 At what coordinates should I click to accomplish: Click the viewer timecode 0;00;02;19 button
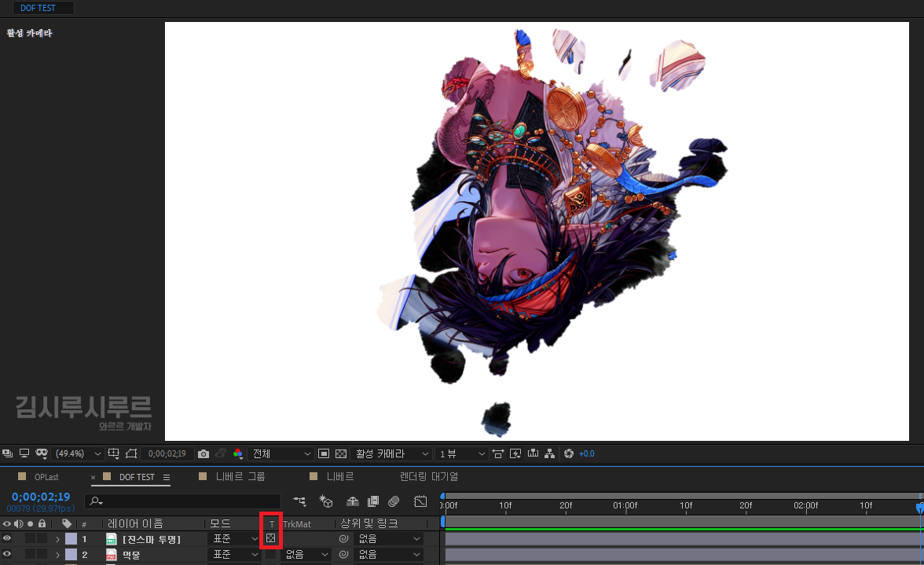pos(167,453)
